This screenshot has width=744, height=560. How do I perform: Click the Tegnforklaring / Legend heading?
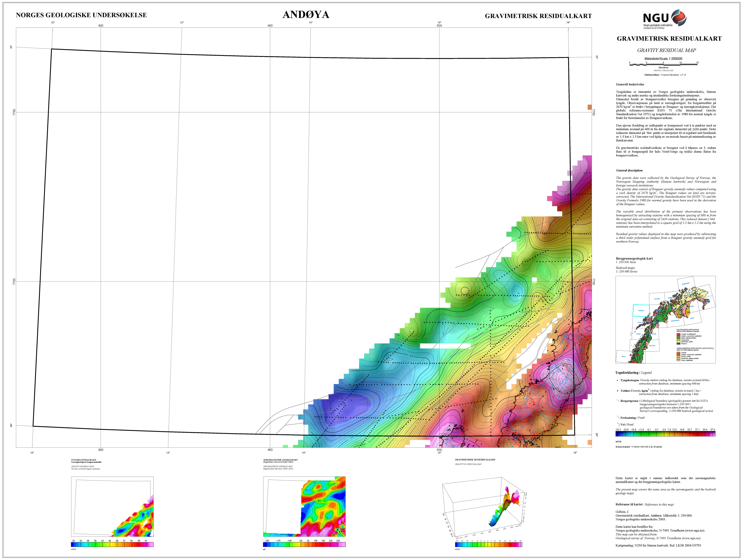point(633,373)
